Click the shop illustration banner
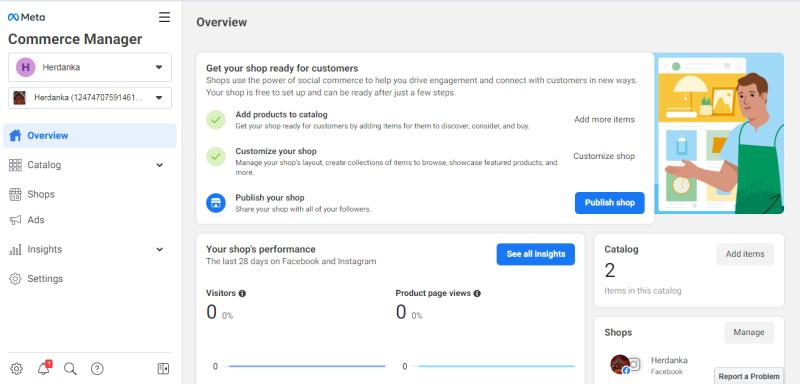 719,133
